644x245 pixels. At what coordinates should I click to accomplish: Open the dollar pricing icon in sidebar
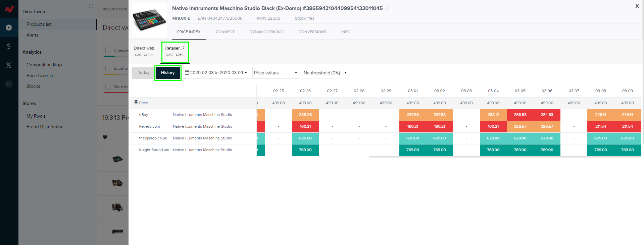click(x=9, y=46)
